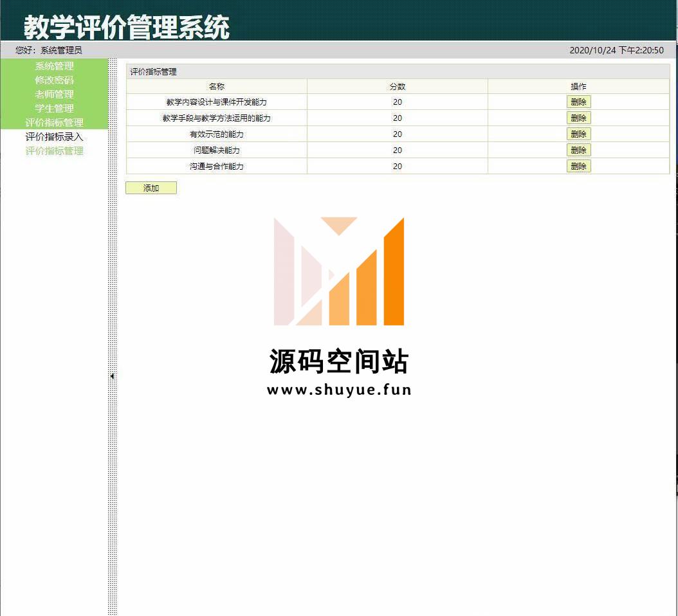
Task: Click the 问题解决能力 name cell
Action: 217,150
